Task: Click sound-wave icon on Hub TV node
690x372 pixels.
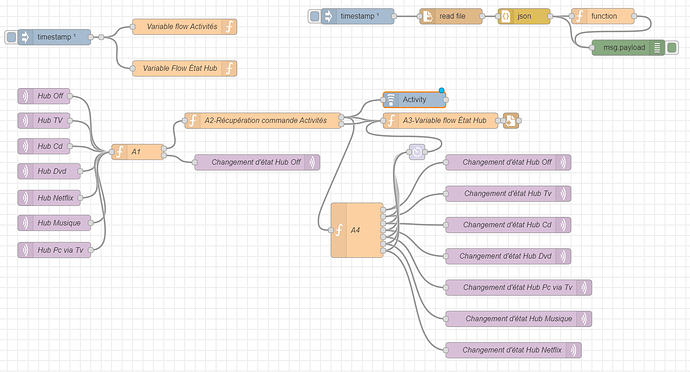Action: (x=26, y=121)
